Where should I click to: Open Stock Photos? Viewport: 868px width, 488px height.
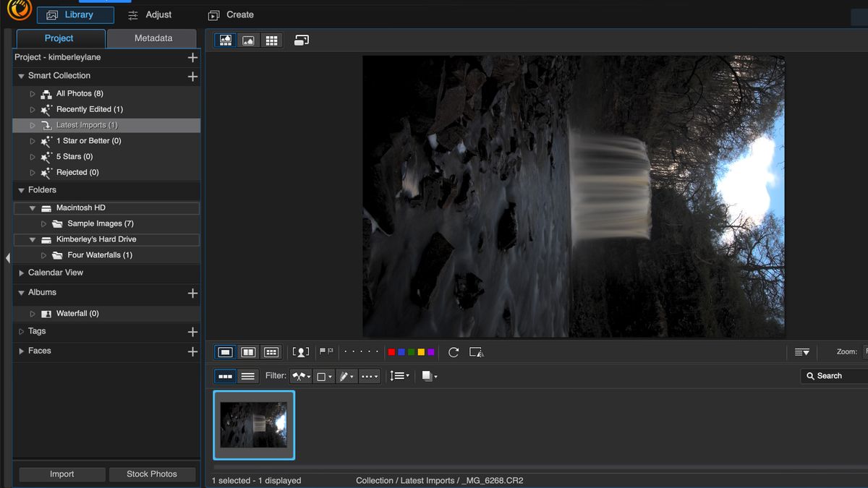[152, 474]
